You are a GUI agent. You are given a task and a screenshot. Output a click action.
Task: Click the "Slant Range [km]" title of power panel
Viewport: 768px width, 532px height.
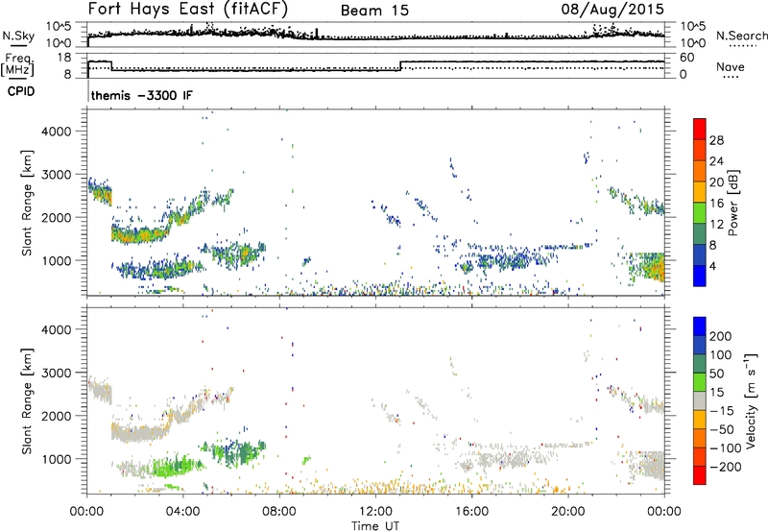(x=27, y=203)
